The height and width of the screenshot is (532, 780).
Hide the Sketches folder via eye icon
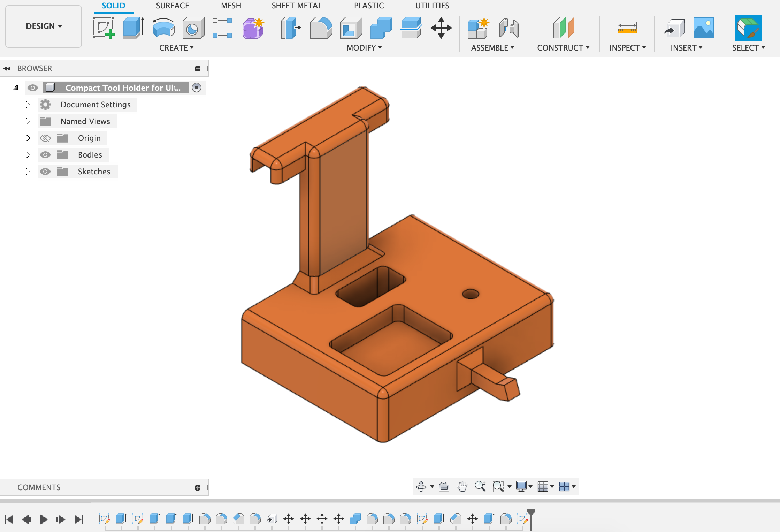45,172
